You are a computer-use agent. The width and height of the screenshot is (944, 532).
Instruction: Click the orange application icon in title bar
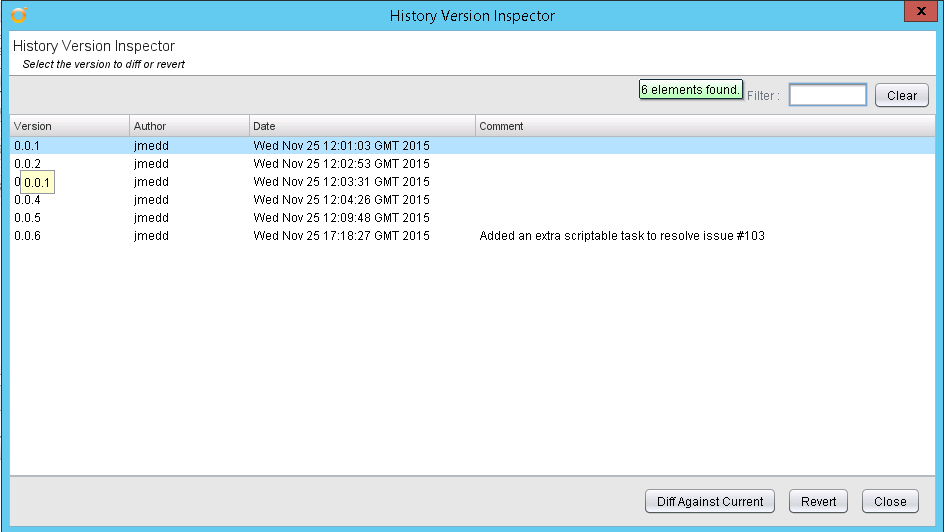click(x=19, y=14)
